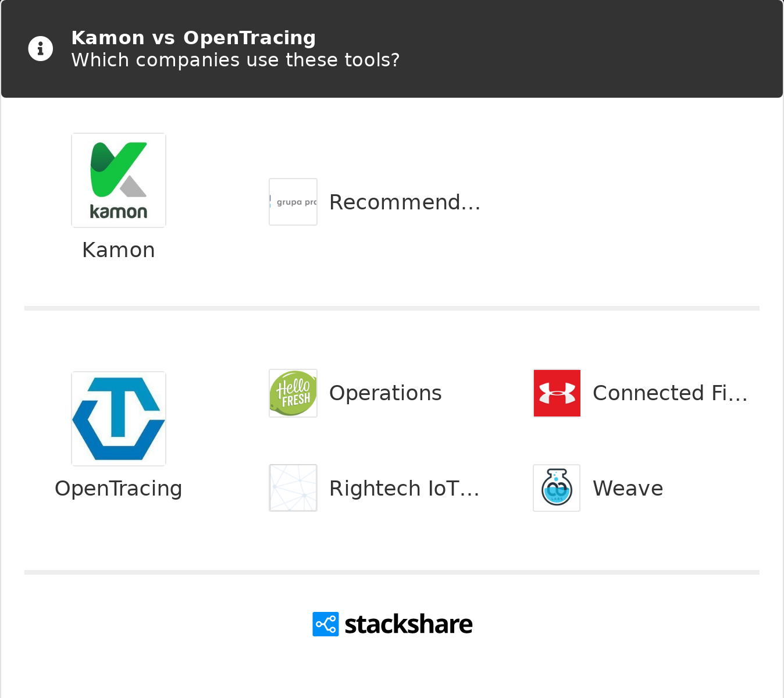The width and height of the screenshot is (784, 698).
Task: Open the Recommend… company link
Action: pos(405,202)
